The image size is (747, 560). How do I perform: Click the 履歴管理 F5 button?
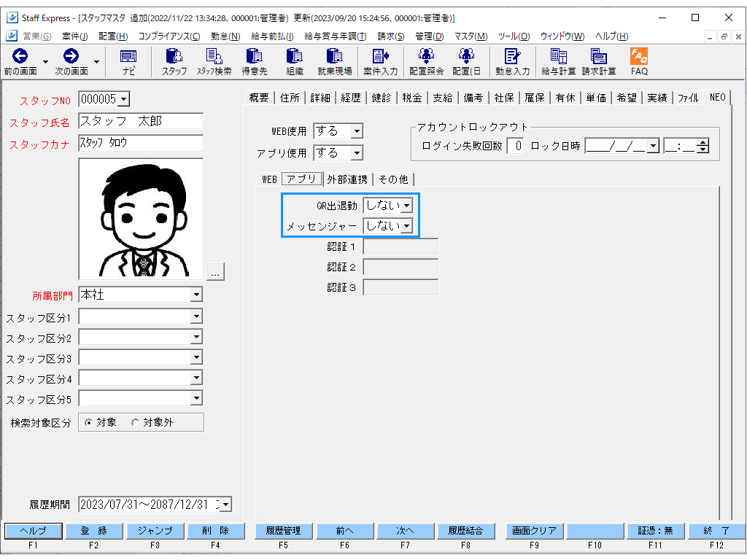click(x=284, y=531)
